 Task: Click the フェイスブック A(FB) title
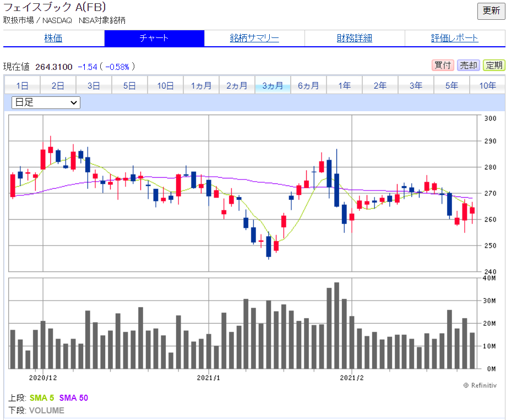55,7
